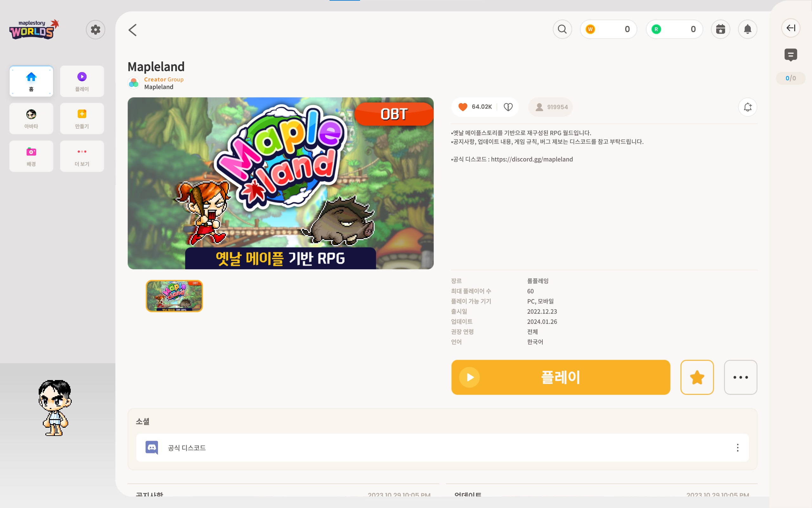Go back with the left arrow
This screenshot has width=812, height=508.
[x=133, y=30]
